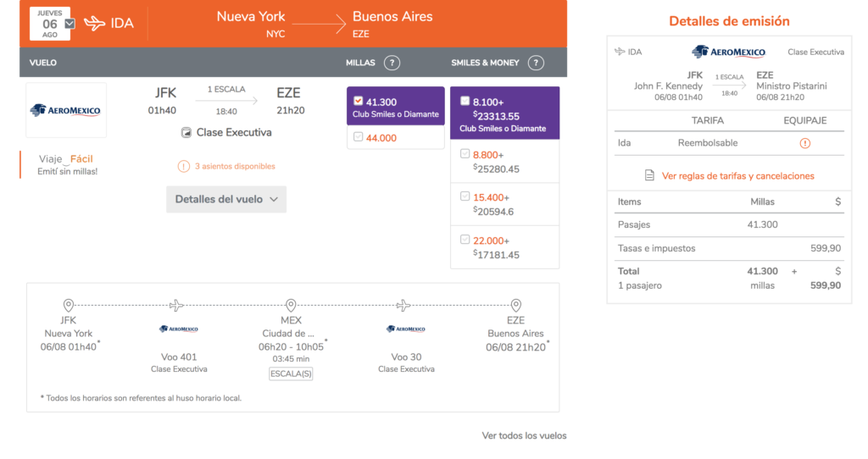This screenshot has height=459, width=868.
Task: Select the 15.400+ $20594.6 option checkbox
Action: (465, 196)
